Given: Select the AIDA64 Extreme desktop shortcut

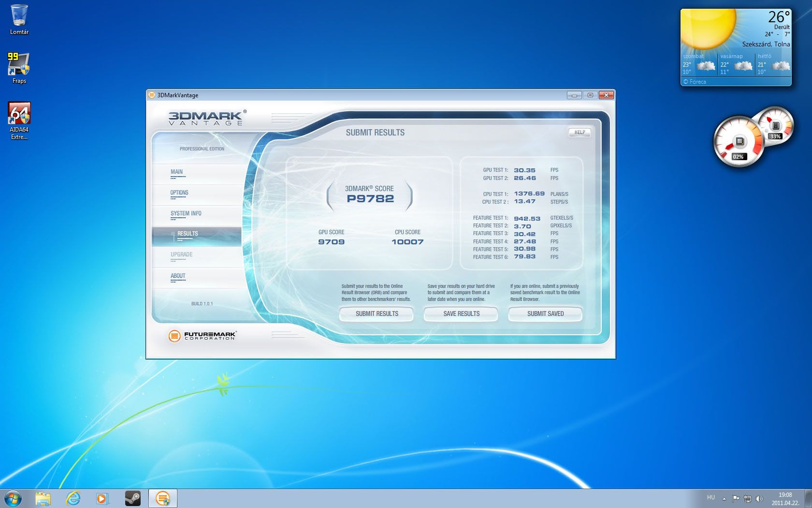Looking at the screenshot, I should (19, 121).
